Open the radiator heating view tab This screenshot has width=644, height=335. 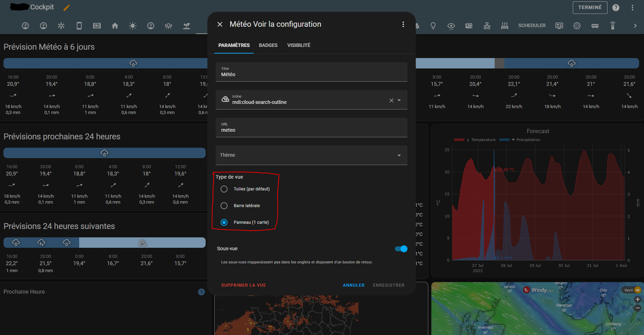pyautogui.click(x=505, y=26)
